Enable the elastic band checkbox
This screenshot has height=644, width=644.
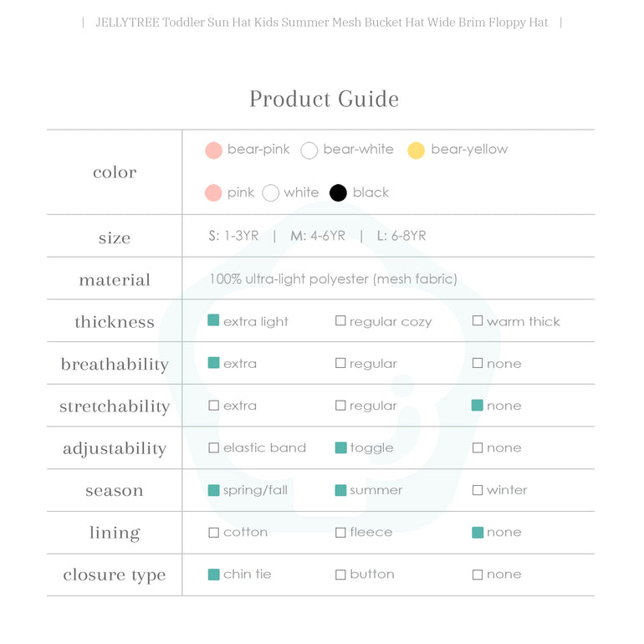coord(213,448)
